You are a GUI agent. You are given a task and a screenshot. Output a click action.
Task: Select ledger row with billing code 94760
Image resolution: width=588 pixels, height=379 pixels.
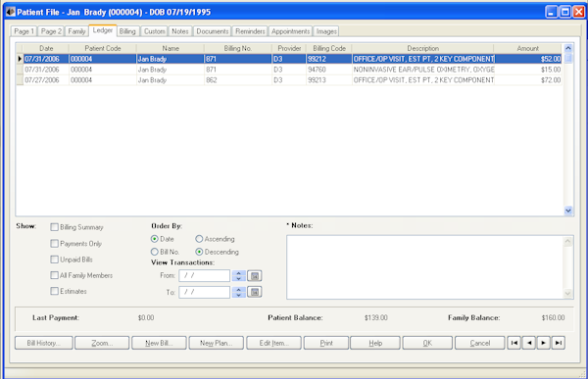point(289,70)
